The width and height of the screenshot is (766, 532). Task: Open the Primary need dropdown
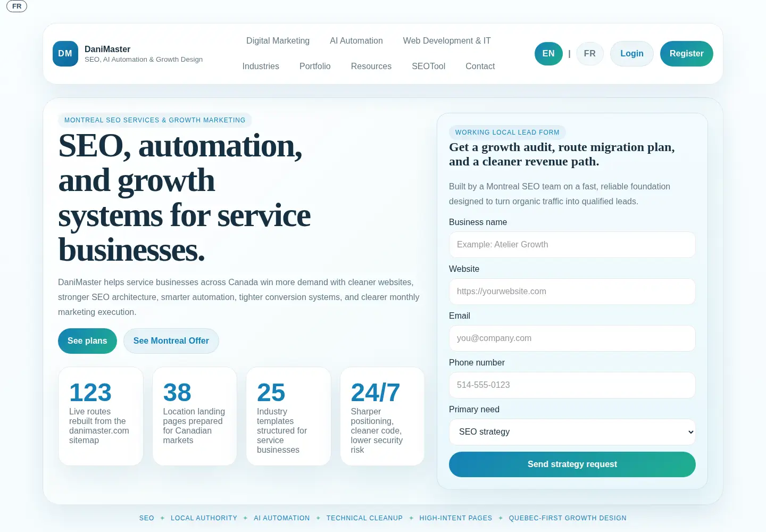572,432
